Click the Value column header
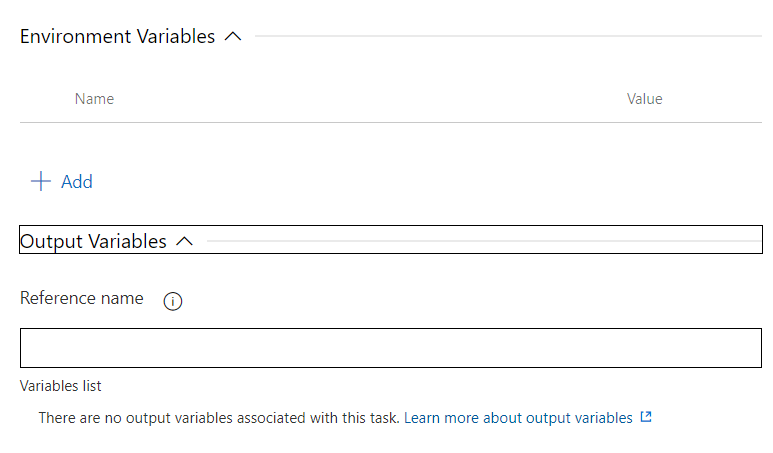773x453 pixels. tap(644, 99)
